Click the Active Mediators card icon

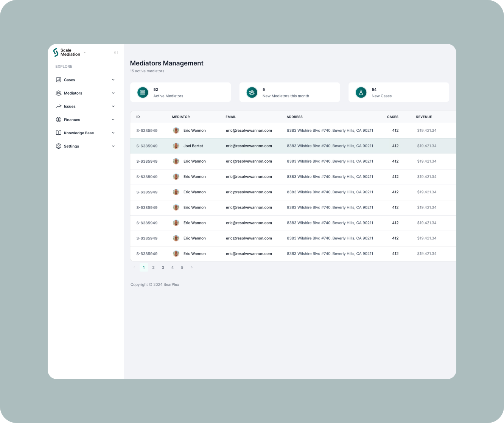point(143,92)
